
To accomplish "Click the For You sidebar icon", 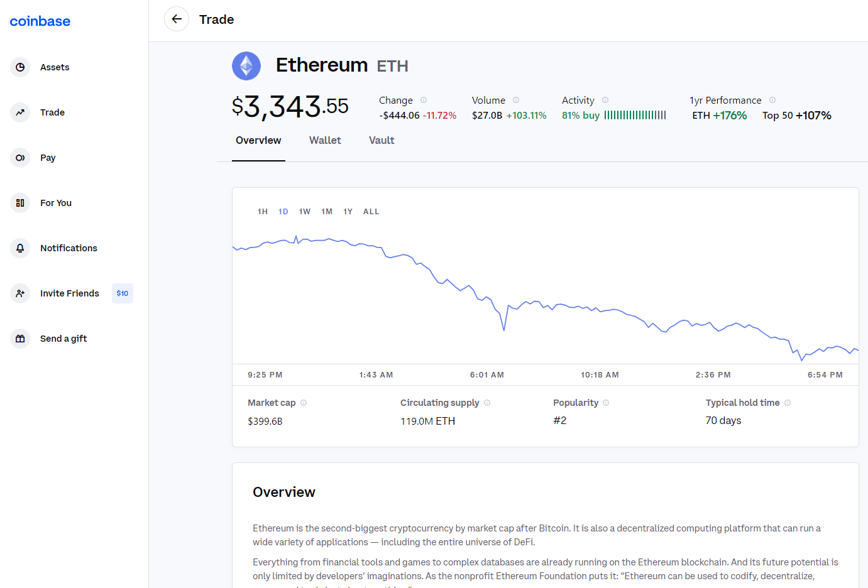I will tap(20, 203).
